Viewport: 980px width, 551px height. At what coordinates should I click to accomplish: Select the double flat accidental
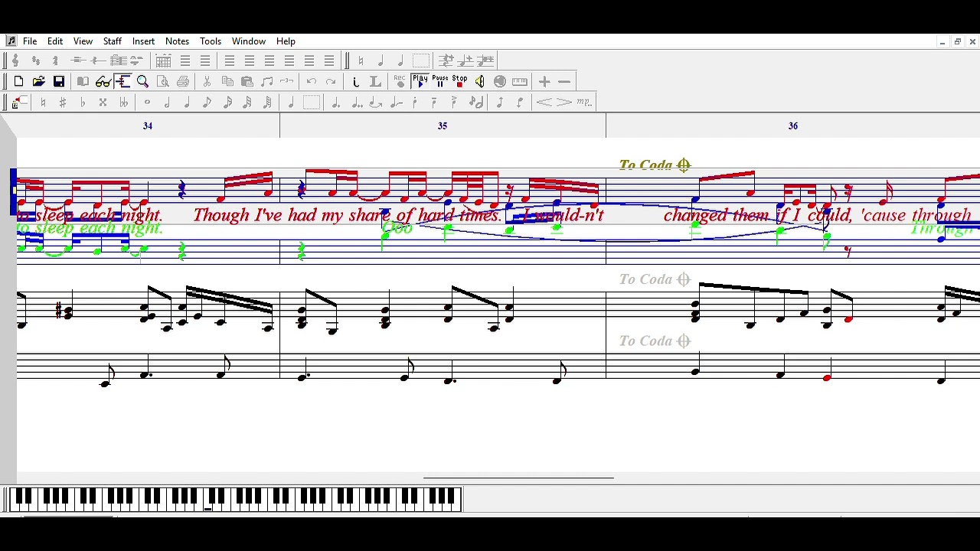click(x=123, y=103)
